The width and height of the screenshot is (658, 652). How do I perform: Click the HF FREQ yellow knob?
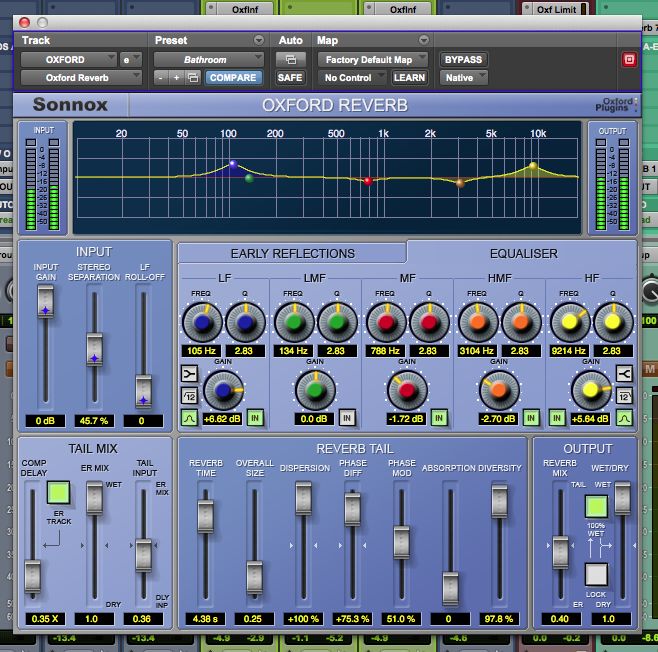[570, 323]
